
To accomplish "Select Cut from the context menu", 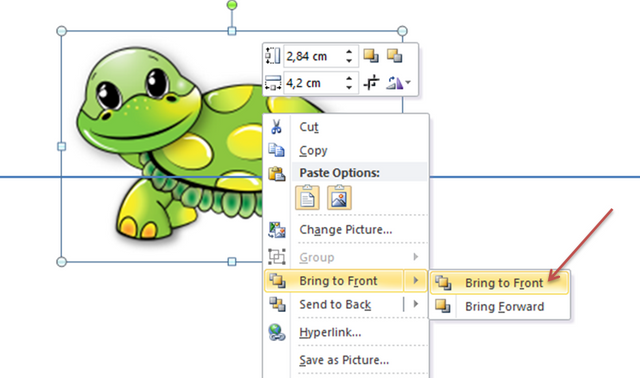I will pyautogui.click(x=309, y=127).
